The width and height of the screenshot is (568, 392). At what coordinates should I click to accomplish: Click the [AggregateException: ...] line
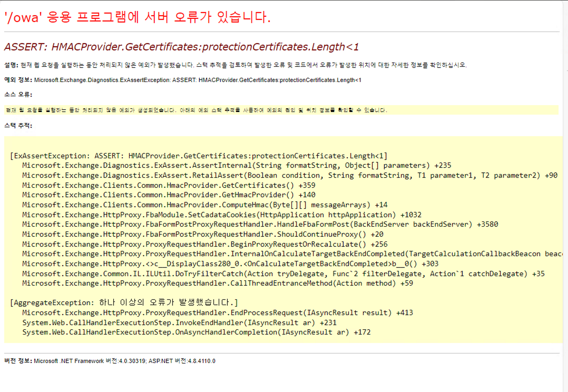(x=124, y=303)
